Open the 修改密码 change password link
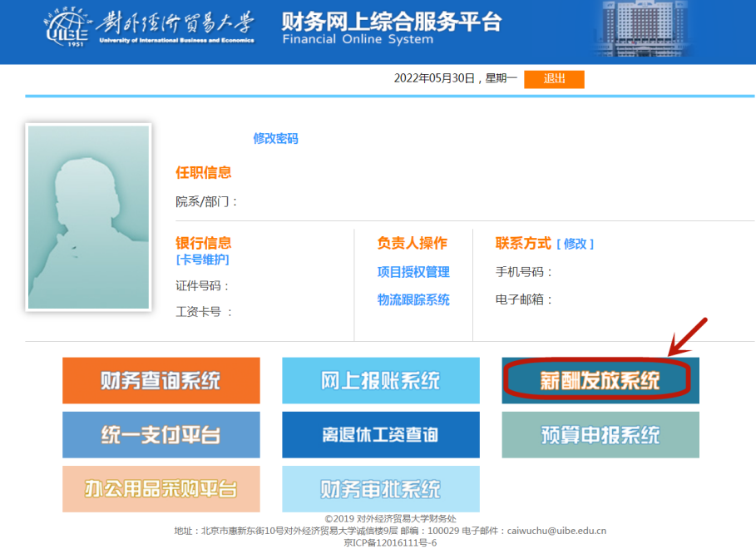The width and height of the screenshot is (756, 549). [276, 139]
